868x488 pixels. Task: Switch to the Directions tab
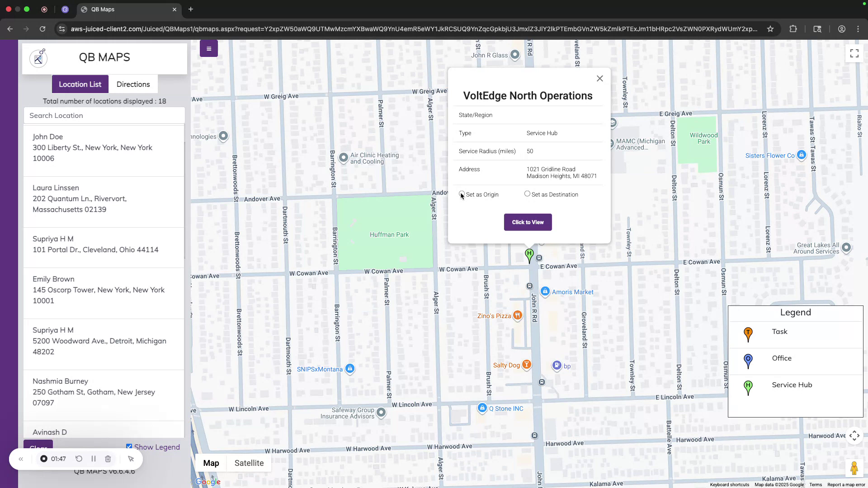point(133,84)
